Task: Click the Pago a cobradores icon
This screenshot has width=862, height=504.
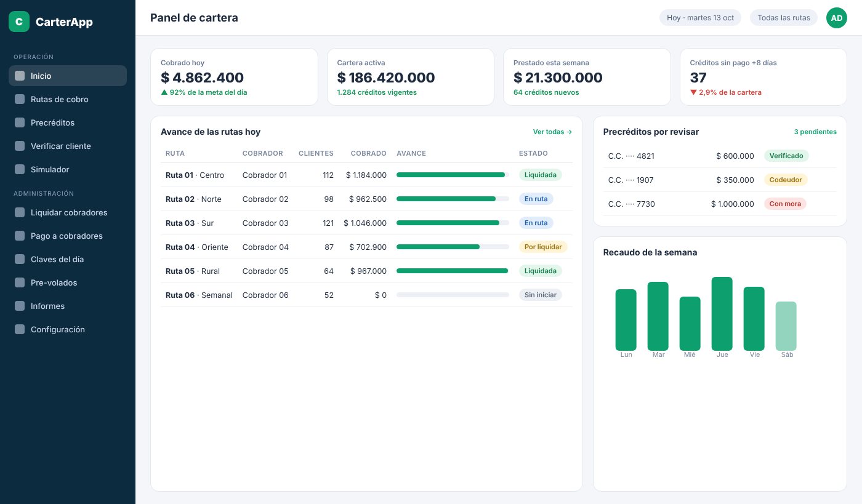Action: click(20, 236)
